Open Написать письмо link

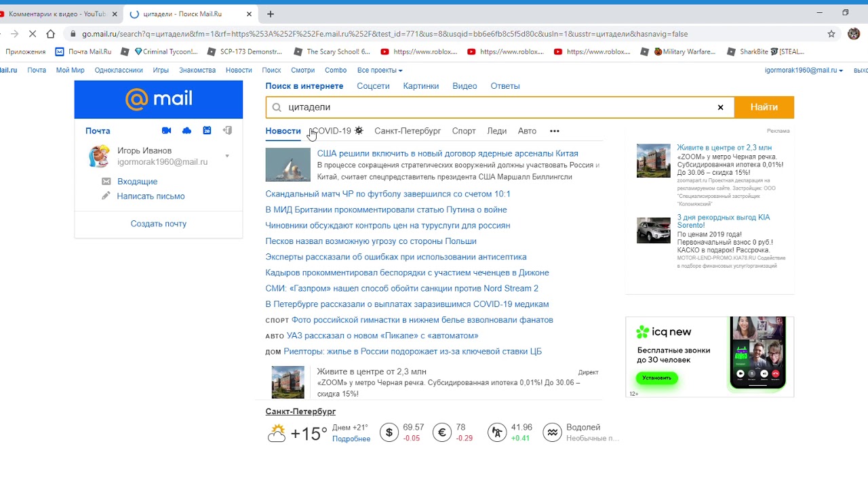[151, 196]
